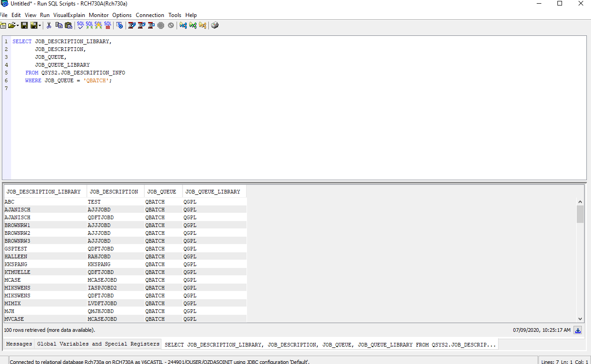Click the SQL syntax check icon with checkmark

click(80, 25)
